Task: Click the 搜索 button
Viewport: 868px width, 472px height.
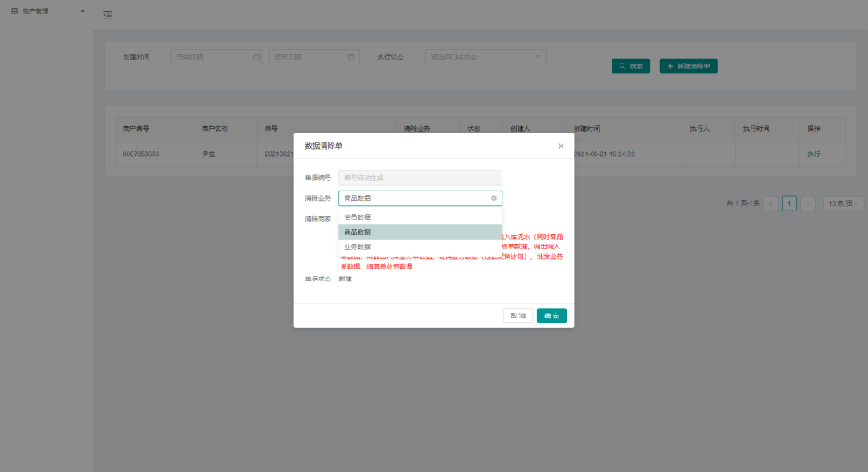Action: (631, 66)
